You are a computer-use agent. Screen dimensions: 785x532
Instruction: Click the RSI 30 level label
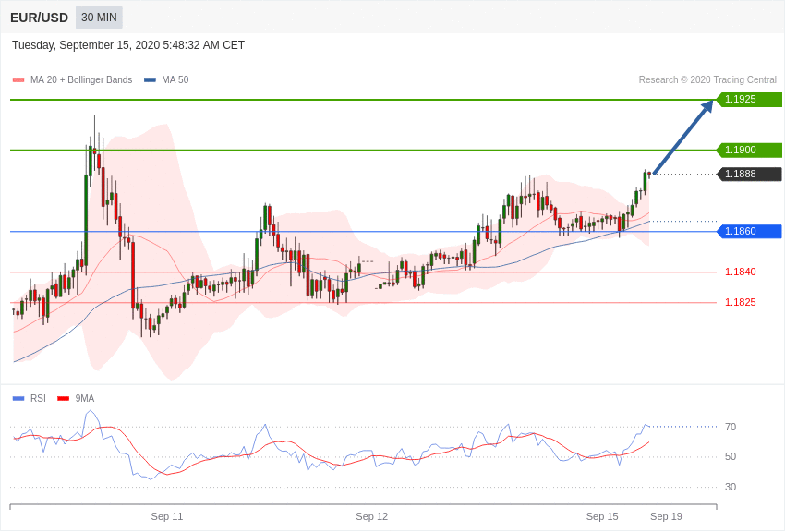point(731,487)
